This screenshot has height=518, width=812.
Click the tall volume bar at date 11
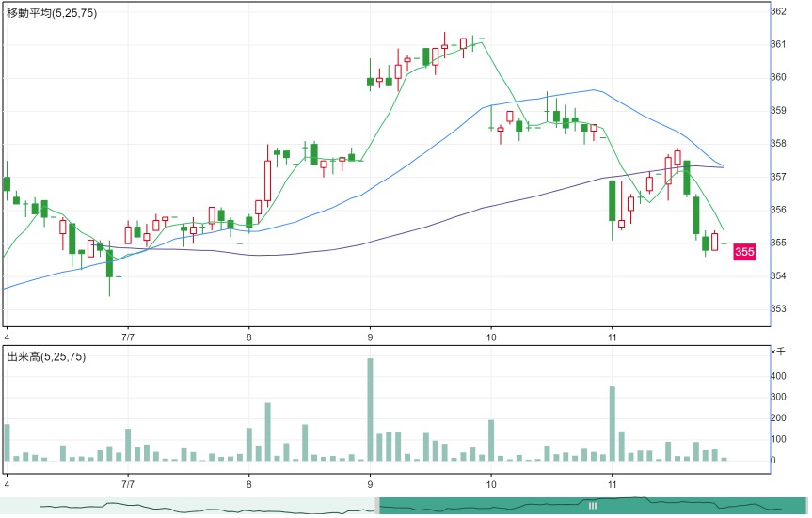tap(613, 423)
